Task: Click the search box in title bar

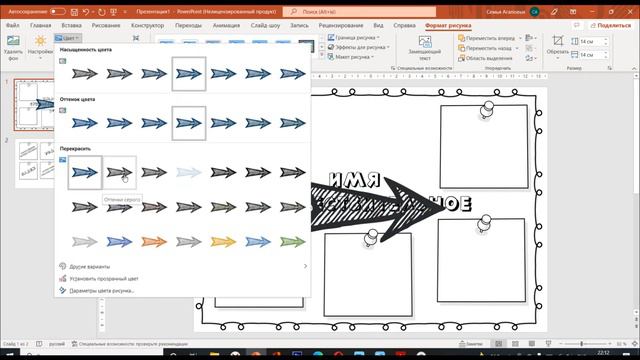Action: tap(359, 12)
